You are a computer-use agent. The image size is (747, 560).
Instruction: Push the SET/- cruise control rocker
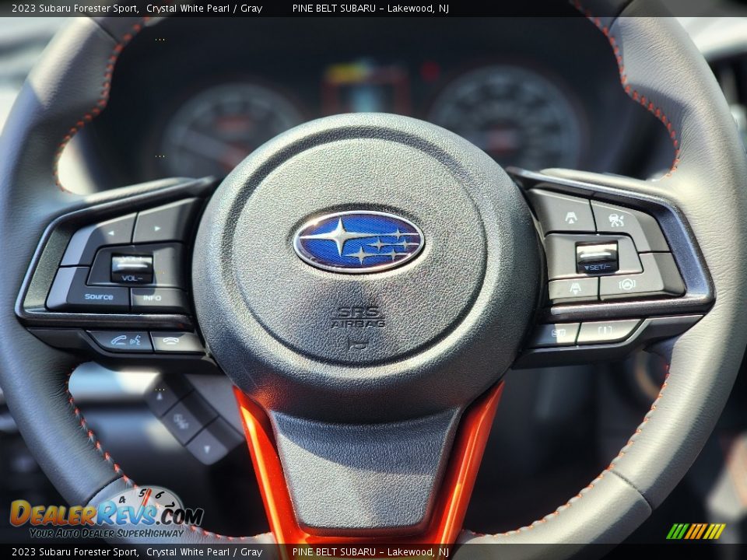click(597, 257)
